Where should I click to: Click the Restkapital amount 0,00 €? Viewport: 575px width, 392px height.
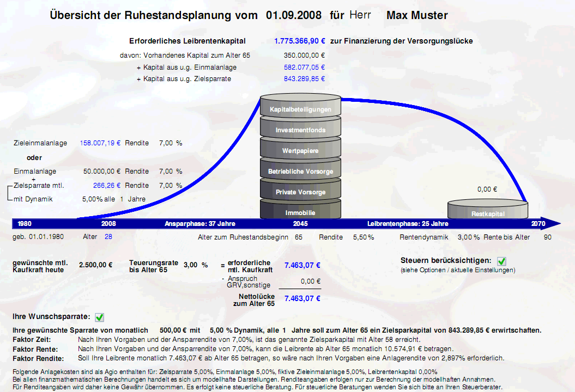[x=487, y=189]
